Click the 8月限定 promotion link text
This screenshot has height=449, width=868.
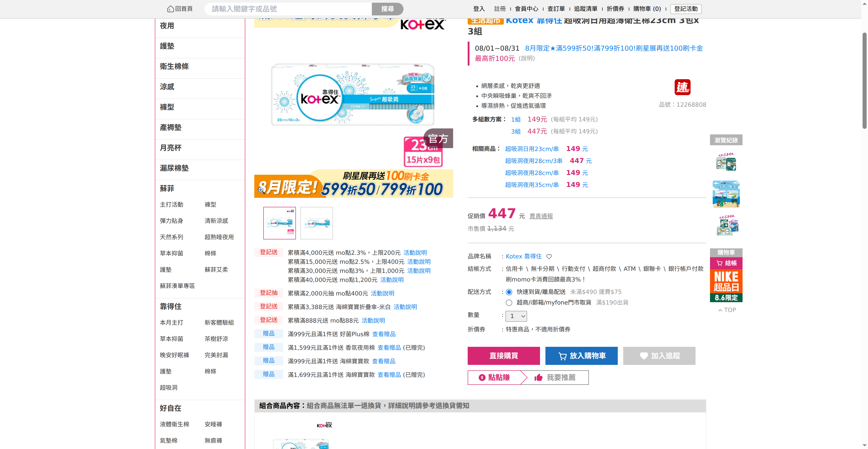pos(614,48)
